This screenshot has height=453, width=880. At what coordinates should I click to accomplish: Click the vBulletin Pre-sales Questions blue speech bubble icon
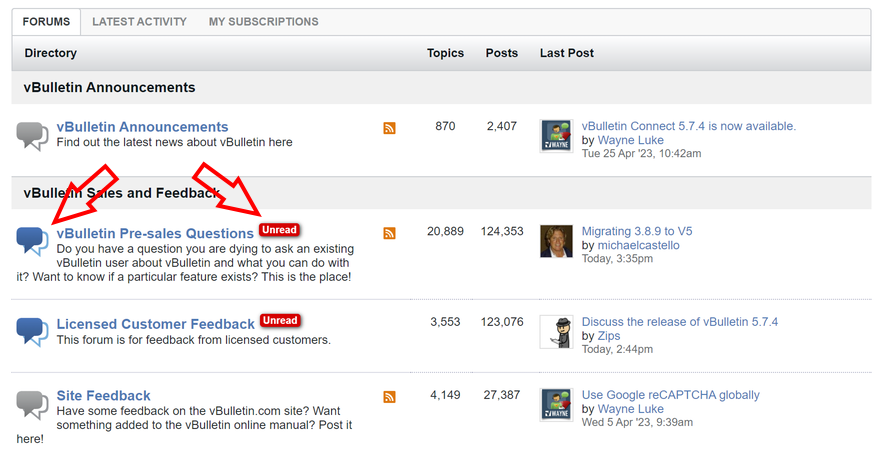32,241
